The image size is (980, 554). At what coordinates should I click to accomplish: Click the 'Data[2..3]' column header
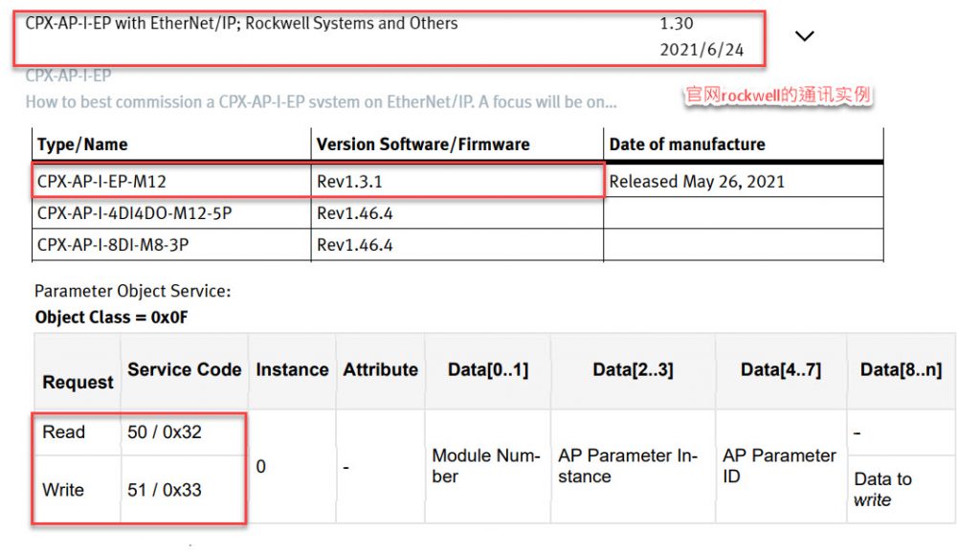(x=634, y=369)
